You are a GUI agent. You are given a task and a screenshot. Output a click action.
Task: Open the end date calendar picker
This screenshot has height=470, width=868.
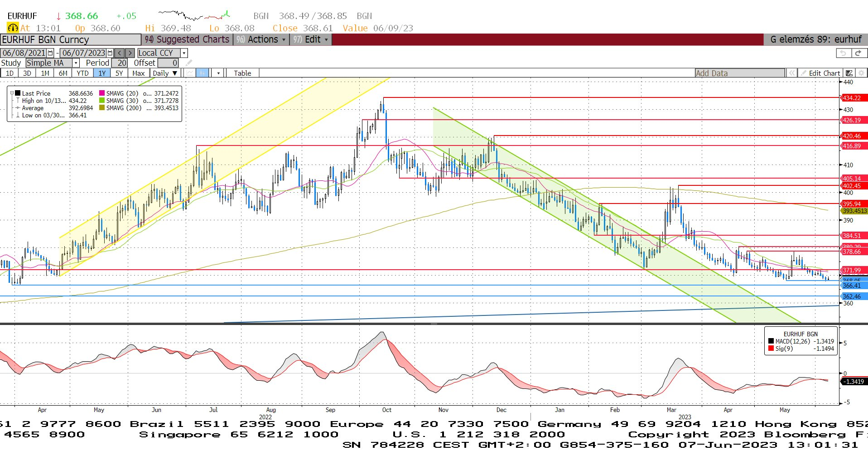tap(110, 53)
